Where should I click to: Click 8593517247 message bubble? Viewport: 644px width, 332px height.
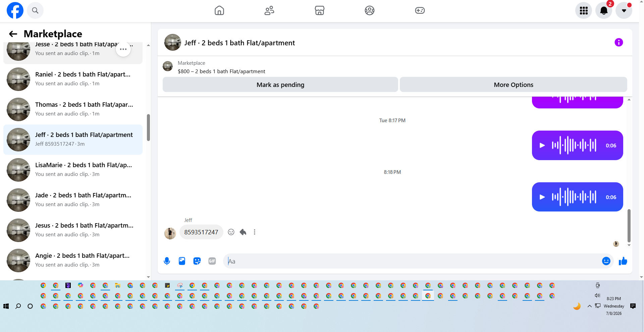pyautogui.click(x=201, y=232)
